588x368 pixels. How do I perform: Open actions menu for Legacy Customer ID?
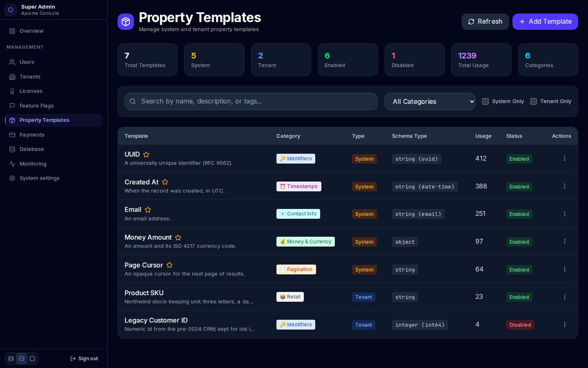pyautogui.click(x=565, y=325)
